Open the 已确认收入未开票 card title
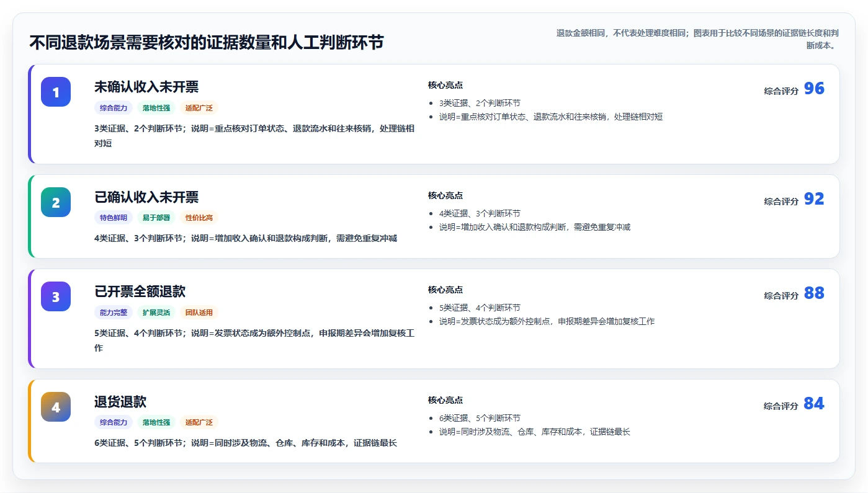Image resolution: width=868 pixels, height=493 pixels. (146, 197)
